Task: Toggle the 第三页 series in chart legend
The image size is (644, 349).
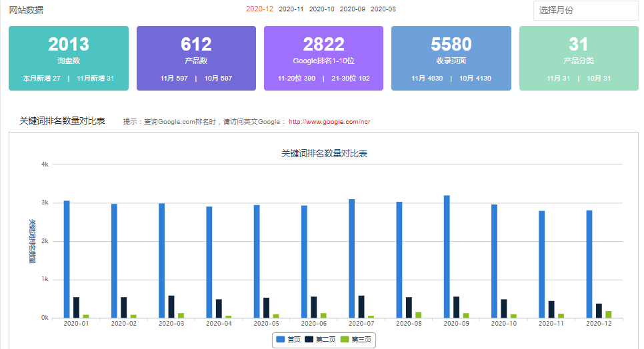Action: (355, 340)
